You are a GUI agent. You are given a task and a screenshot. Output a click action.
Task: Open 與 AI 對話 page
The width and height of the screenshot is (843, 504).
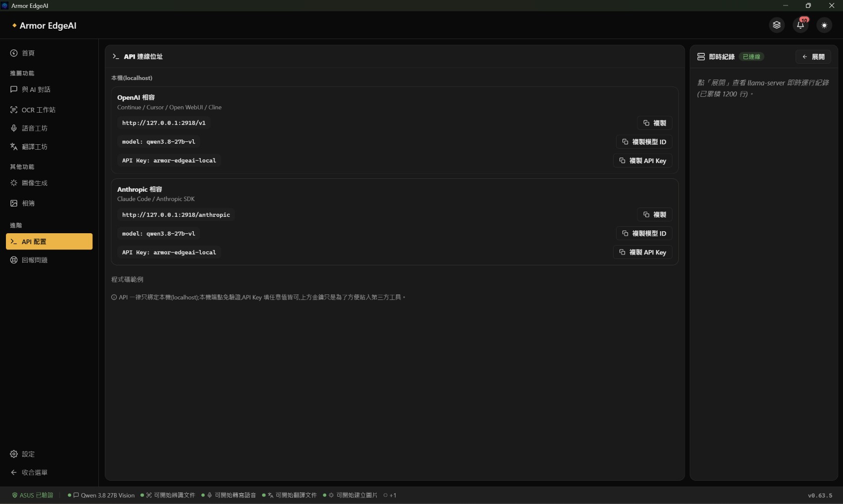(49, 89)
